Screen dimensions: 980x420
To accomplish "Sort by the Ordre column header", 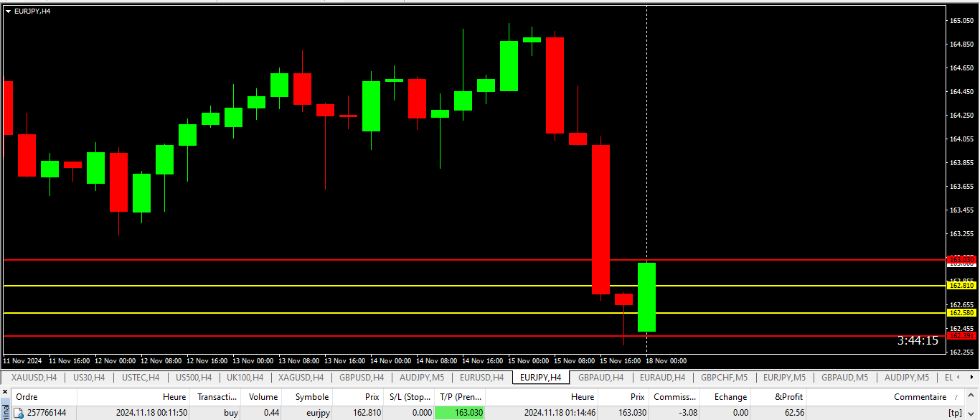I will pos(44,397).
